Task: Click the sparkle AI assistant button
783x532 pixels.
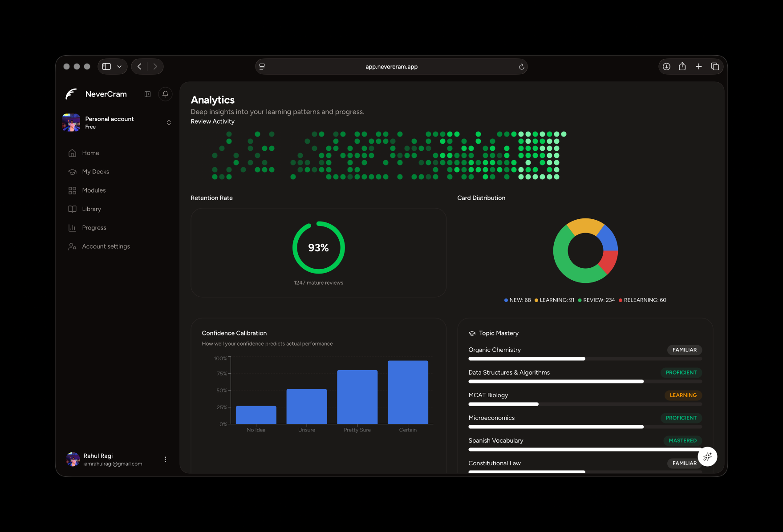Action: coord(707,456)
